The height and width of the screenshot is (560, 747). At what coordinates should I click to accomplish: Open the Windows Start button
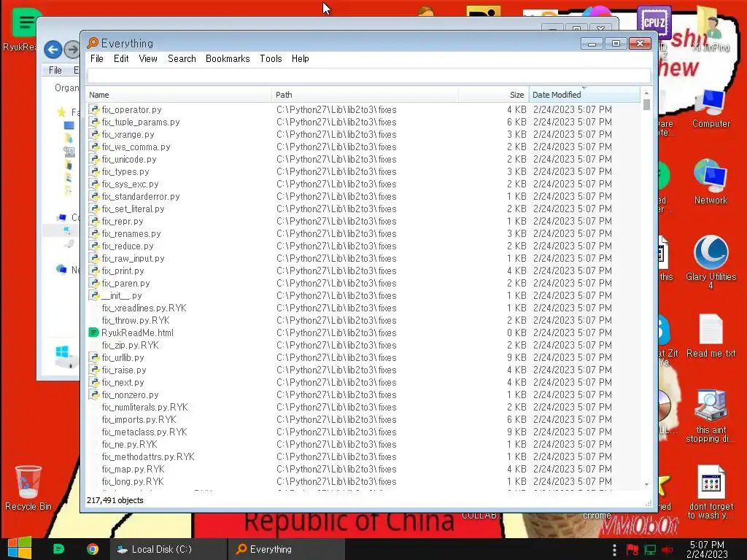[20, 548]
